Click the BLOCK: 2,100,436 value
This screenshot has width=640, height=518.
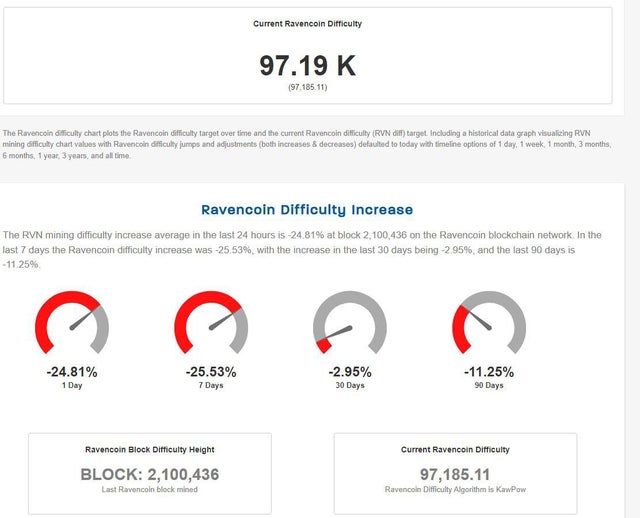point(150,474)
